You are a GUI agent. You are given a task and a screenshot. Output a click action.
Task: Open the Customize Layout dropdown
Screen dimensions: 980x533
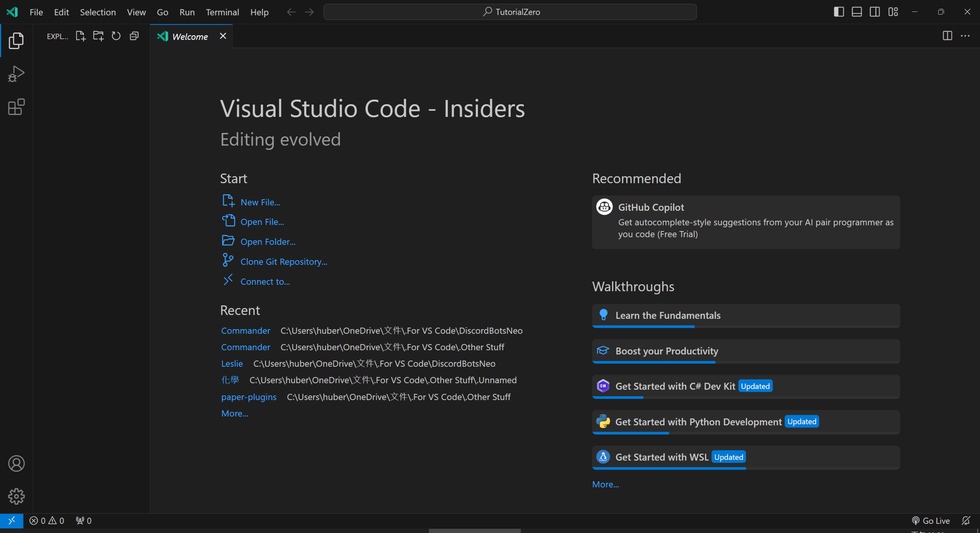[893, 12]
